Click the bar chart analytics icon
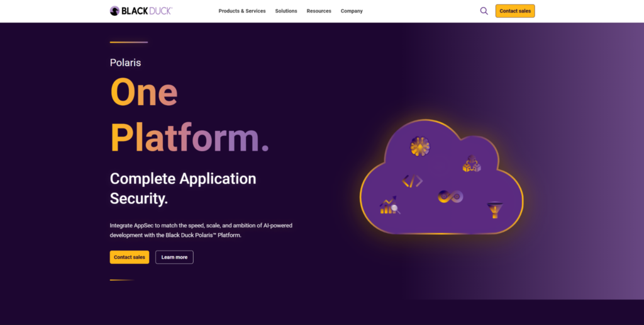 [390, 205]
